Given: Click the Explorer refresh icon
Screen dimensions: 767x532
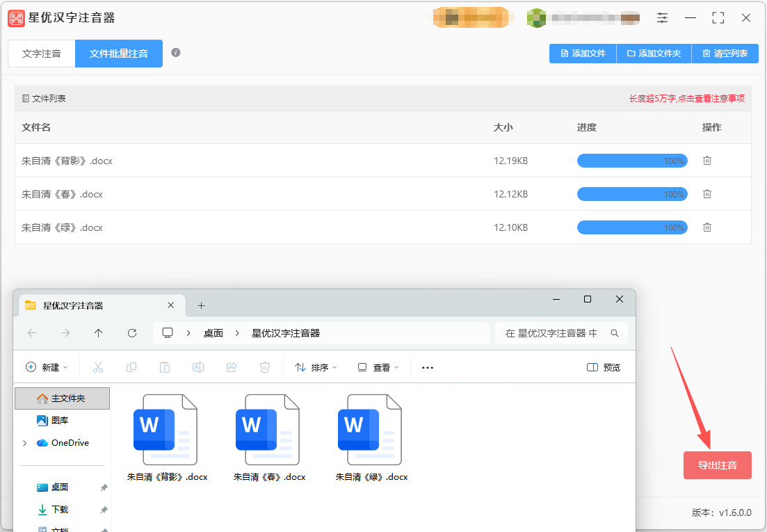Looking at the screenshot, I should [132, 333].
